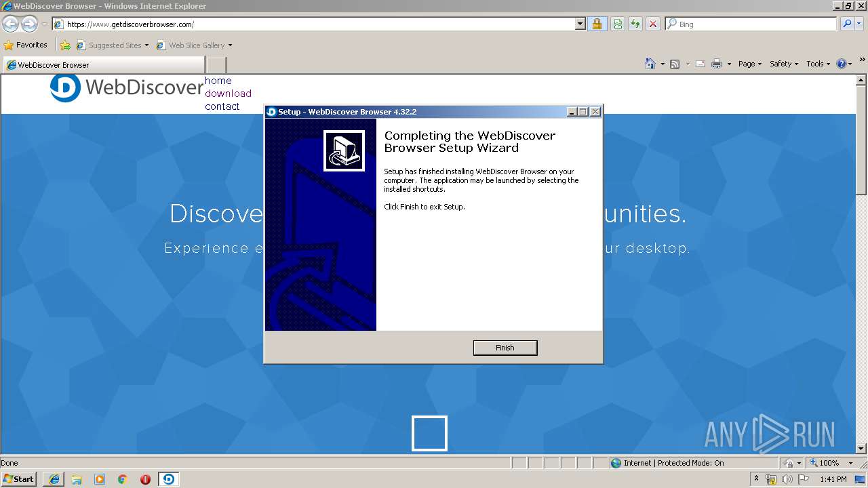Expand the address bar history dropdown
The width and height of the screenshot is (868, 488).
click(580, 24)
